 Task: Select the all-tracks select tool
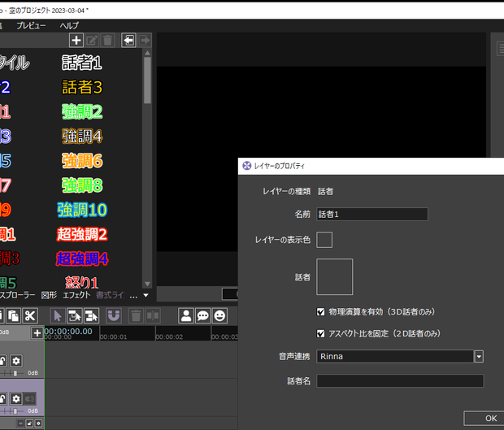pos(91,316)
